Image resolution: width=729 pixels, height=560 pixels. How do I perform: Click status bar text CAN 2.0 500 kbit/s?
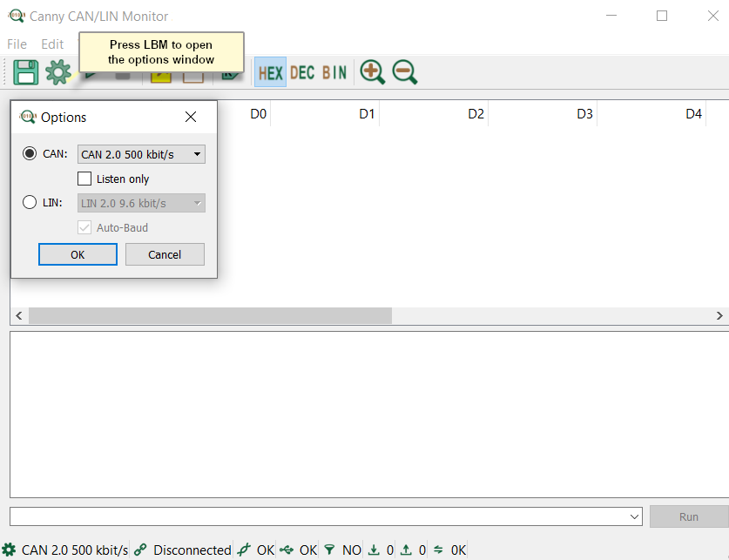(75, 550)
